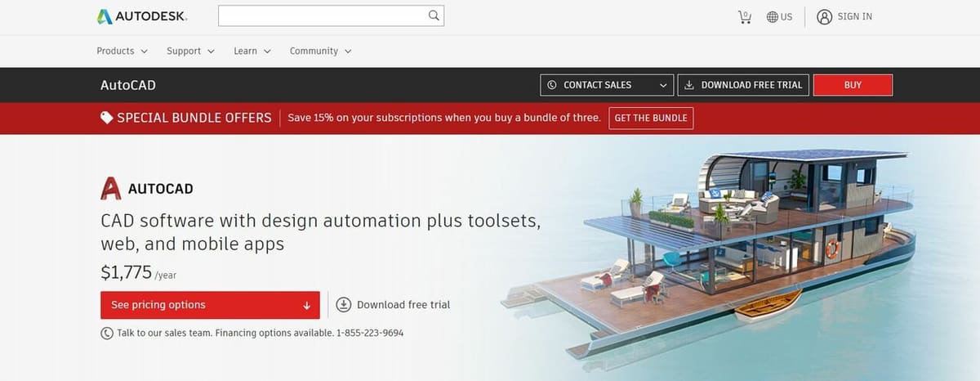Click the Special Bundle Offers heading
Screen dimensions: 980x381
pyautogui.click(x=194, y=118)
